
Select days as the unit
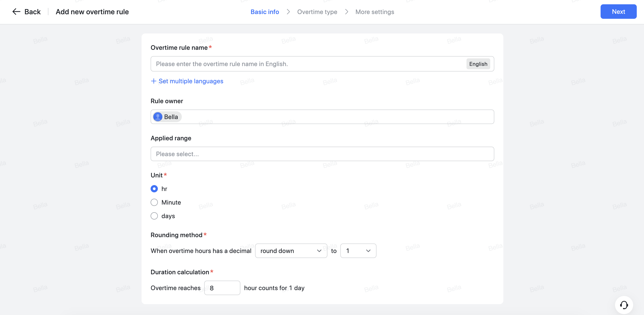click(154, 216)
